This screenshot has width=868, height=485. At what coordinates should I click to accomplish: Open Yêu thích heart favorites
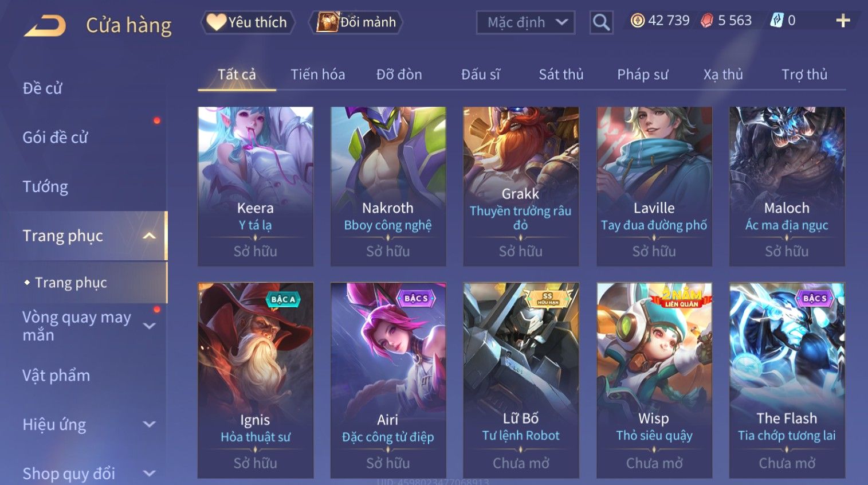click(248, 22)
